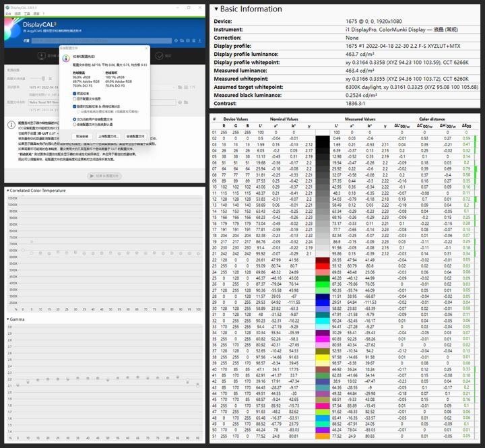Open the ? help menu
This screenshot has height=448, width=485.
(44, 13)
